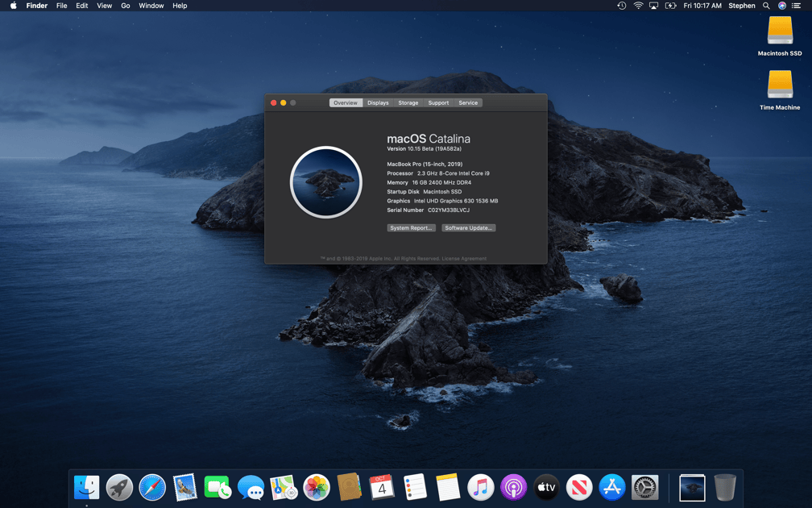Click the clock Fri 10:17 AM

point(702,6)
